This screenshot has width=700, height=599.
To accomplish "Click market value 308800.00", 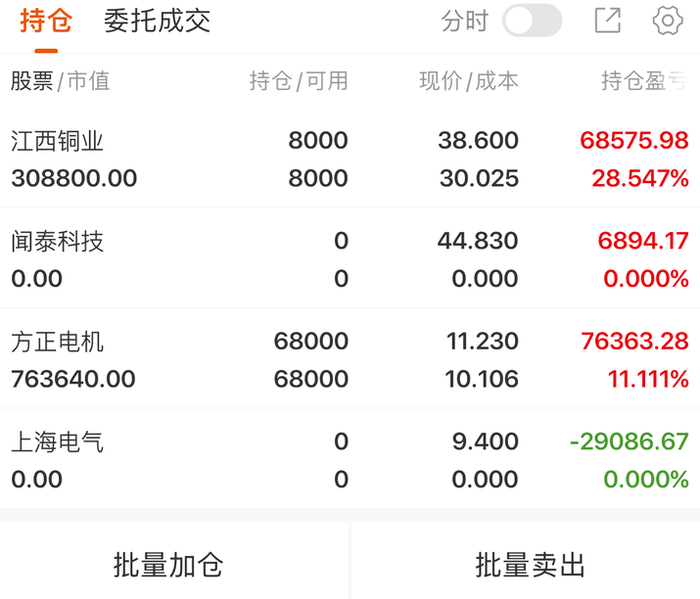I will (74, 178).
